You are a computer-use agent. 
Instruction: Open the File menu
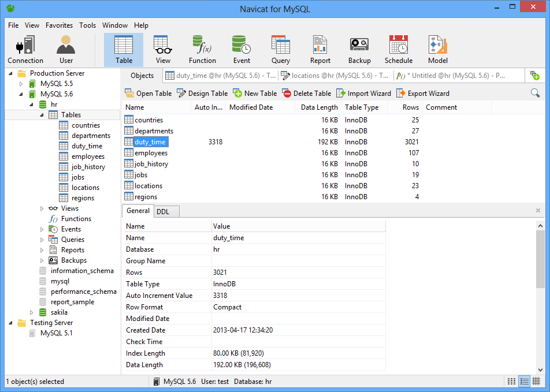[x=13, y=25]
